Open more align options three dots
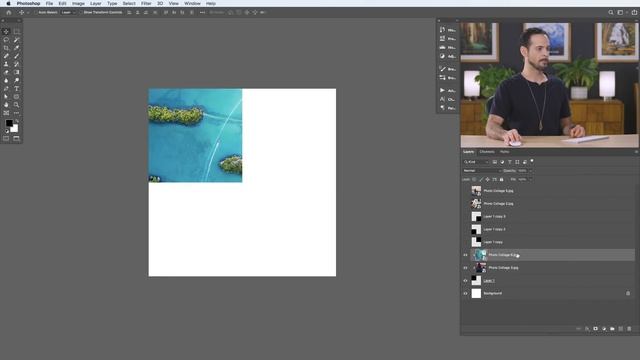640x360 pixels. click(x=202, y=12)
